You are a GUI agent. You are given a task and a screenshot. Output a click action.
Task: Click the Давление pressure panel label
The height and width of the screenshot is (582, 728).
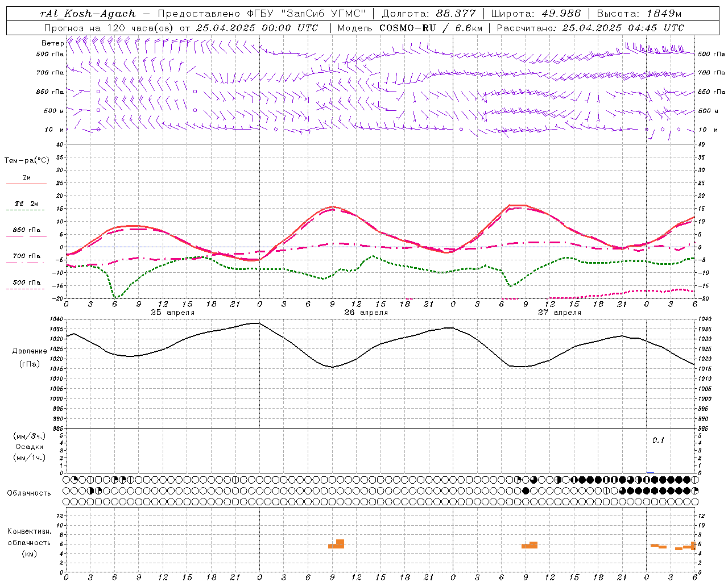(30, 351)
